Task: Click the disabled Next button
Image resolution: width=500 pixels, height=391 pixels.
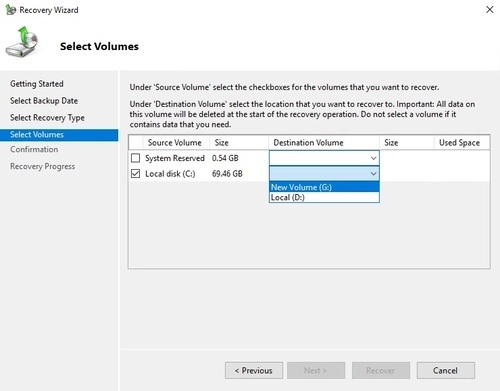Action: (316, 370)
